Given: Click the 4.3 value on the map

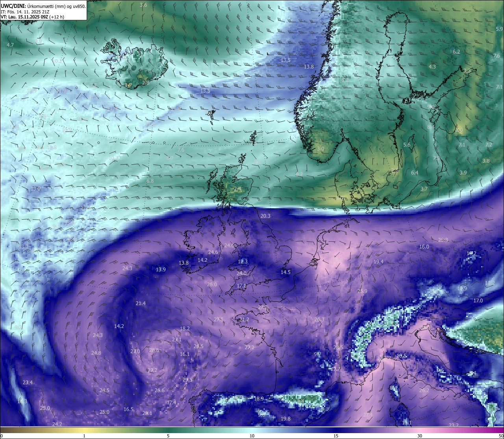Looking at the screenshot, I should click(x=432, y=67).
